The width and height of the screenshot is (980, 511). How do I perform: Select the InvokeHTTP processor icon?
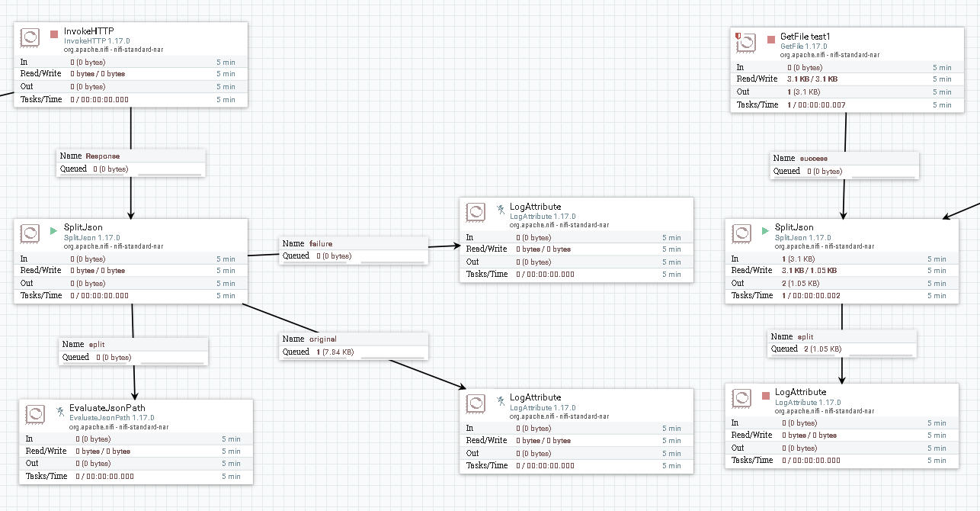30,37
